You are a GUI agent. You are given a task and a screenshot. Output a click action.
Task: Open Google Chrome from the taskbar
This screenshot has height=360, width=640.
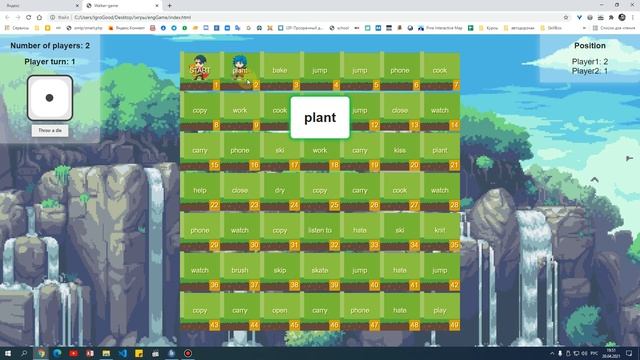(x=41, y=353)
